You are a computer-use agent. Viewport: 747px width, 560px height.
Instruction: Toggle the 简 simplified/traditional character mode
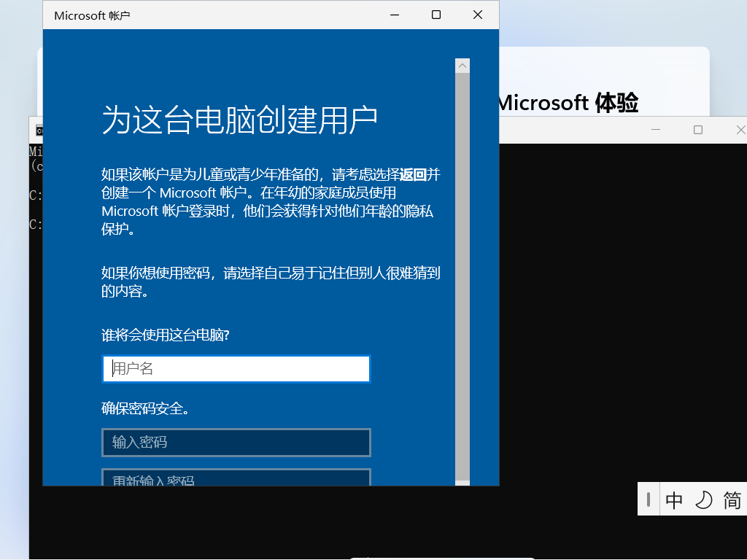732,500
